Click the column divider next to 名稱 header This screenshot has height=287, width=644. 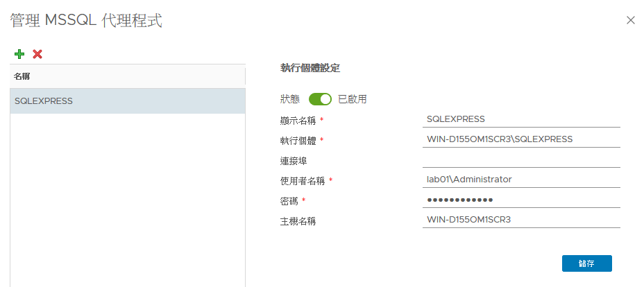pos(245,76)
